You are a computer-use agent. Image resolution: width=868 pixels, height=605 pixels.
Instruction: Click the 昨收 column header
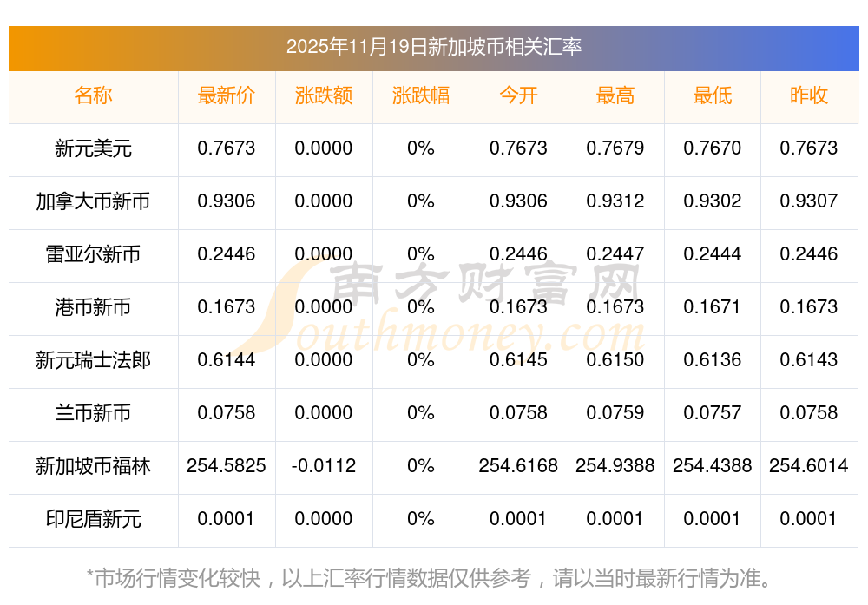pyautogui.click(x=809, y=95)
